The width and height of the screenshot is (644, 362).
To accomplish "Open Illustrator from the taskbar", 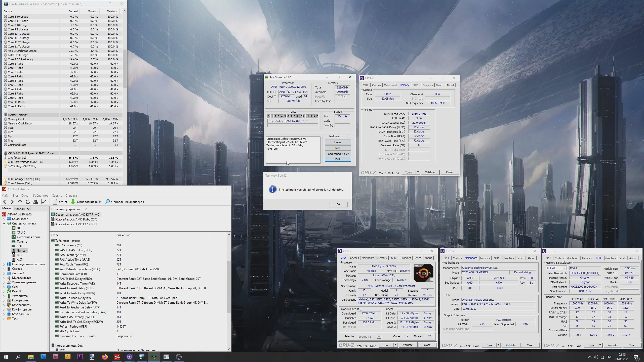I will pyautogui.click(x=68, y=357).
